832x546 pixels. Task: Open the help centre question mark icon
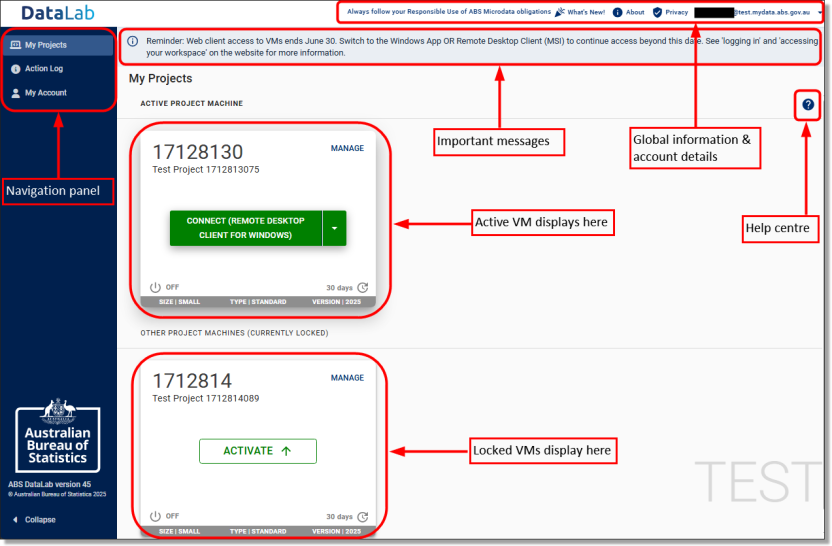tap(808, 105)
